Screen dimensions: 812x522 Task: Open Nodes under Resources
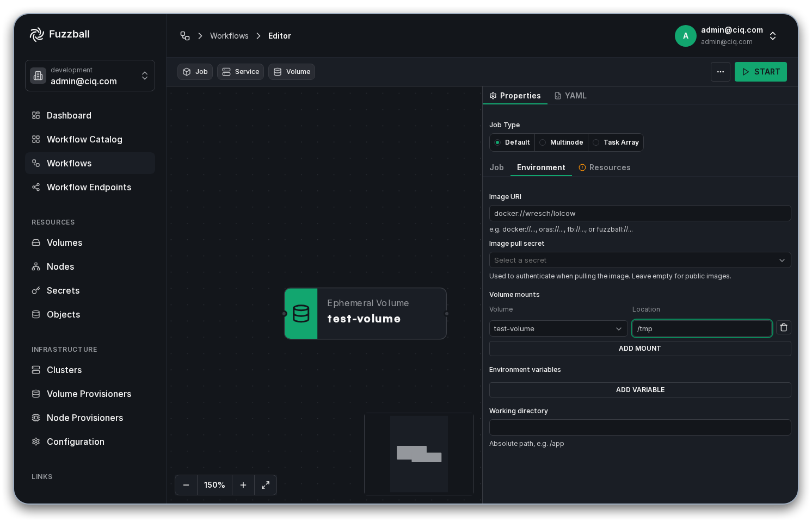[90, 266]
